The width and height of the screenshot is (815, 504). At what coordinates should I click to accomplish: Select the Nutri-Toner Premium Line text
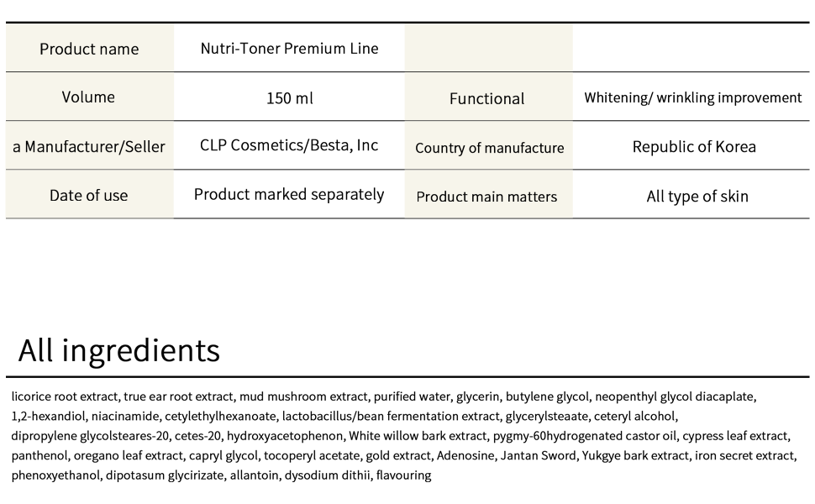click(289, 48)
